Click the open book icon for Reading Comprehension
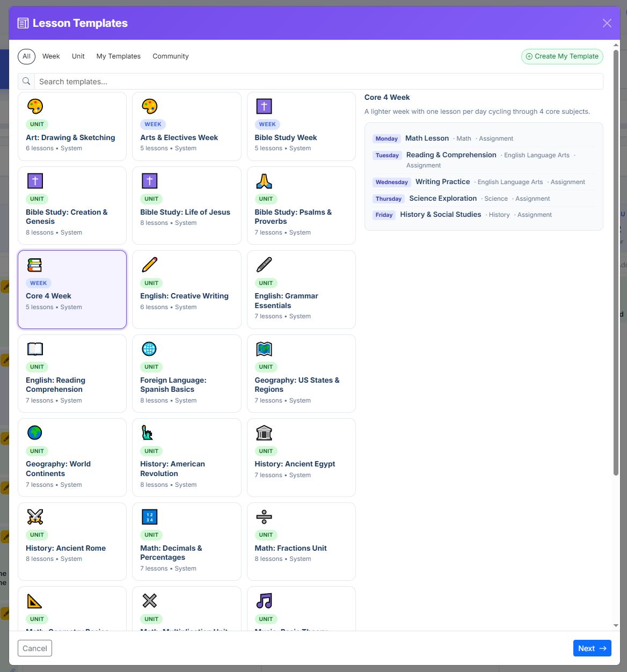Viewport: 627px width, 672px height. point(35,349)
